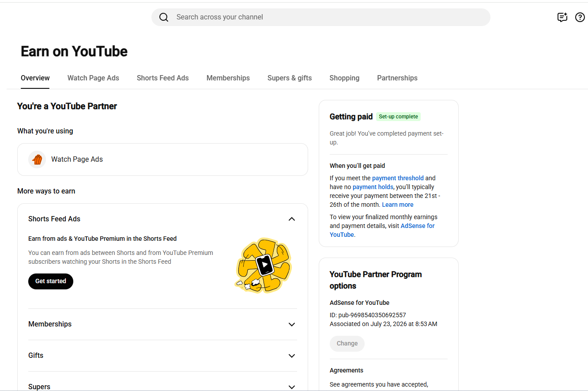This screenshot has width=588, height=391.
Task: Open the send feedback icon
Action: click(x=562, y=17)
